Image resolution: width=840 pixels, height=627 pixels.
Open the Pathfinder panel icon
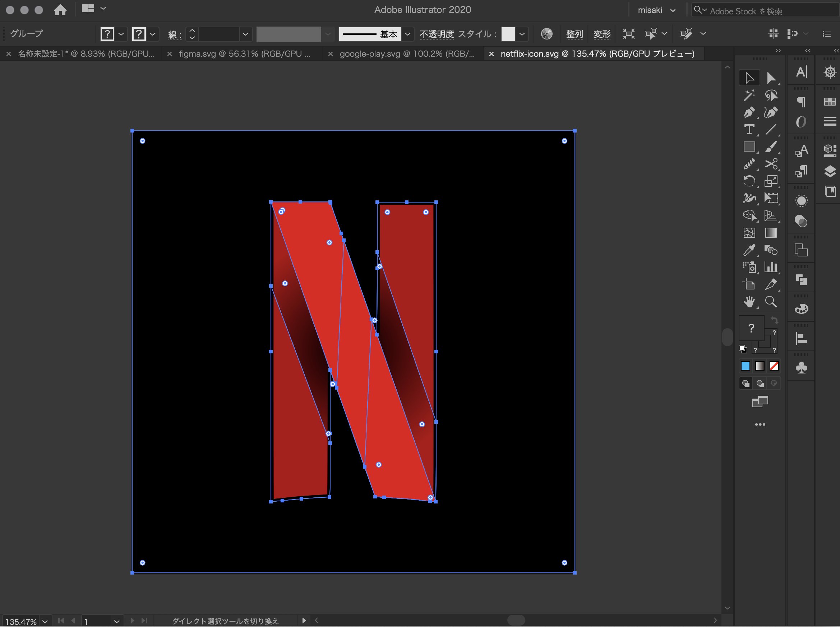pos(801,280)
